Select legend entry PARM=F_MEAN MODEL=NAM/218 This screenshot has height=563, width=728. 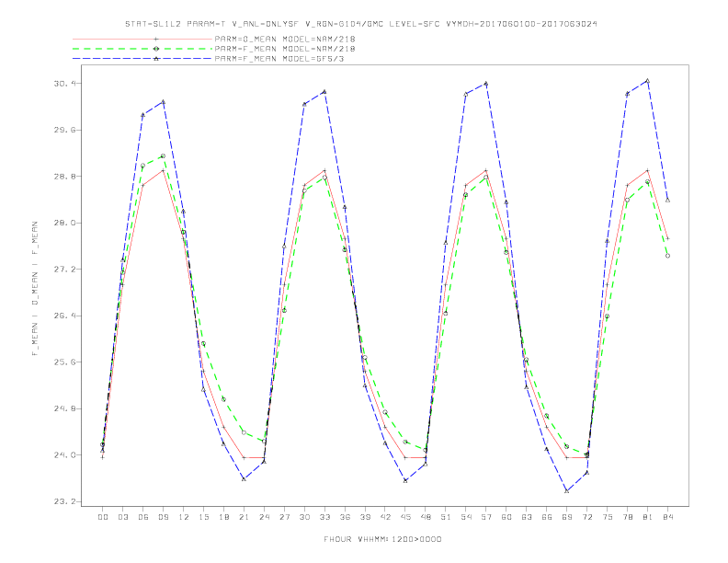(x=285, y=49)
